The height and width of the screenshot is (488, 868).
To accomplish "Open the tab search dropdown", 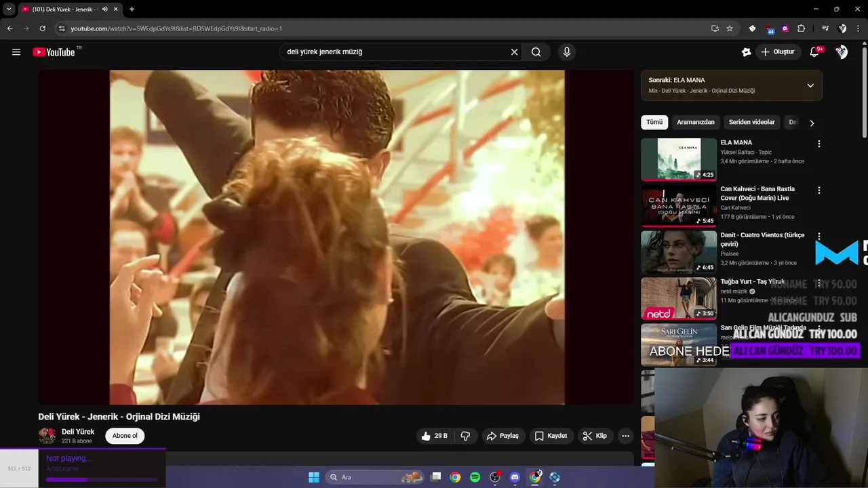I will [x=9, y=9].
